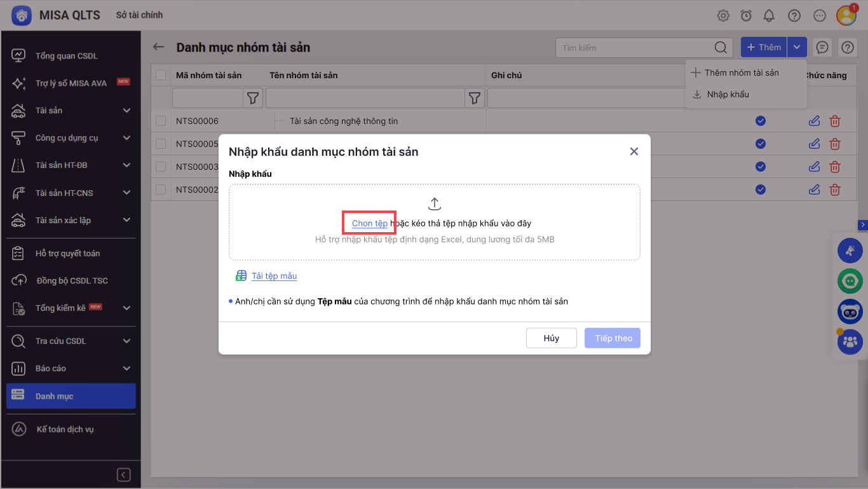
Task: Click the Tìm kiếm search field
Action: [634, 47]
